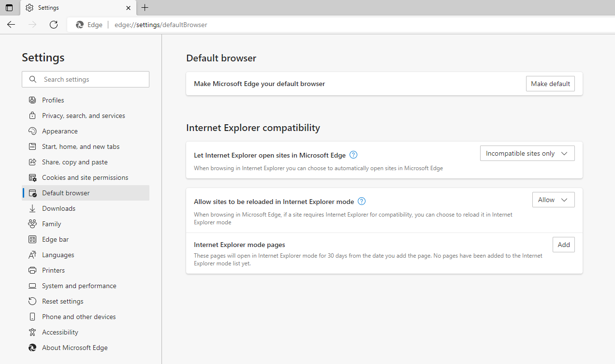Viewport: 615px width, 364px height.
Task: Click the Printers icon
Action: coord(32,270)
